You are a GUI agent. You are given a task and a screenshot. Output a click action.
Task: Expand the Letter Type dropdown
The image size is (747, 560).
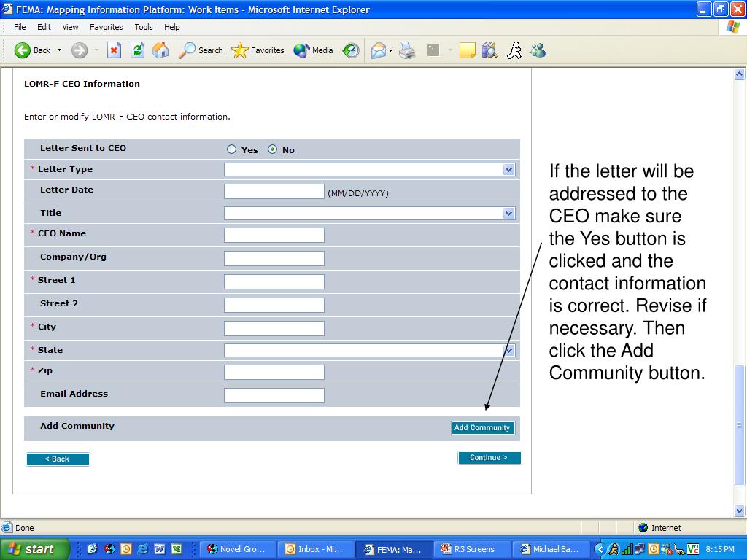point(508,169)
